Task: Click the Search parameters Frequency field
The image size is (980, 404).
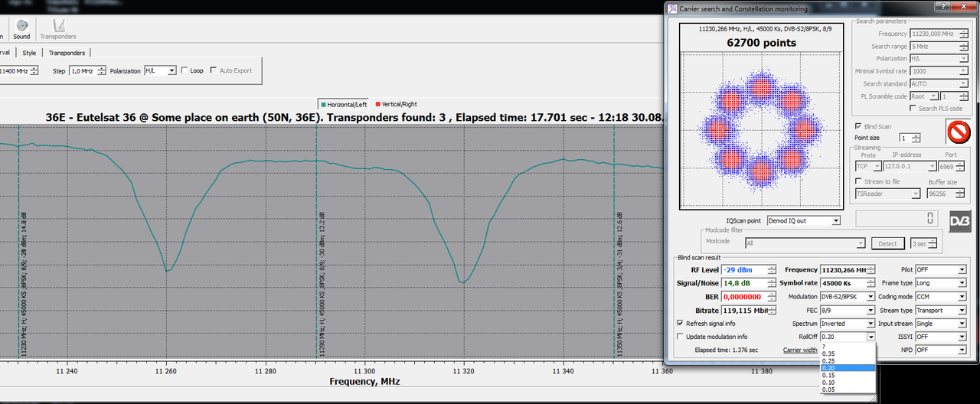Action: coord(939,34)
